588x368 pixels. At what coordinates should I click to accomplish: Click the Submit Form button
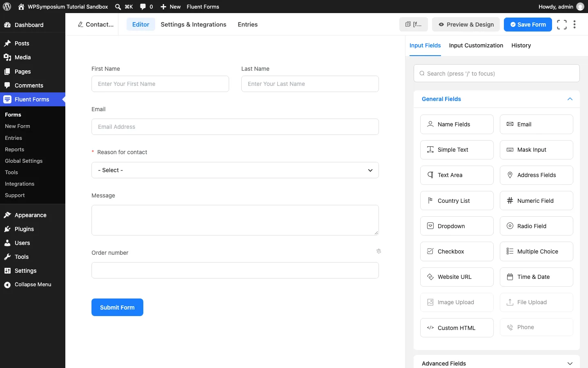click(x=117, y=307)
